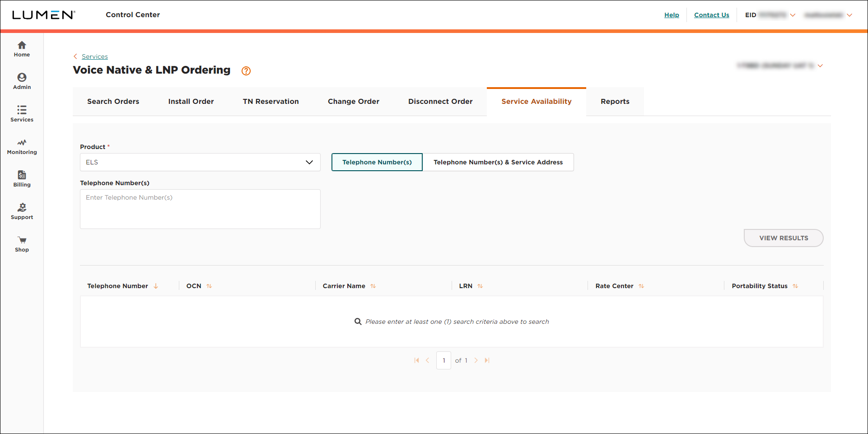Go to the next results page
The height and width of the screenshot is (434, 868).
pyautogui.click(x=476, y=360)
